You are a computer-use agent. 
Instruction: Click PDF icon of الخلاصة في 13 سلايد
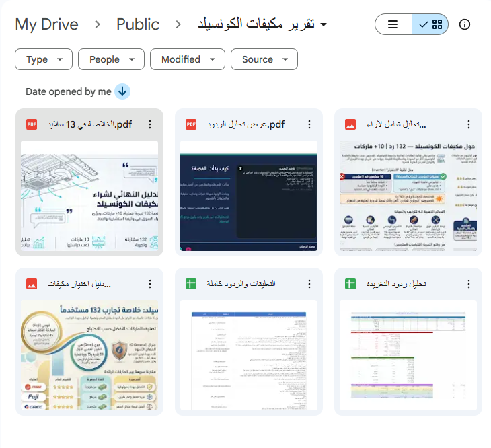32,124
